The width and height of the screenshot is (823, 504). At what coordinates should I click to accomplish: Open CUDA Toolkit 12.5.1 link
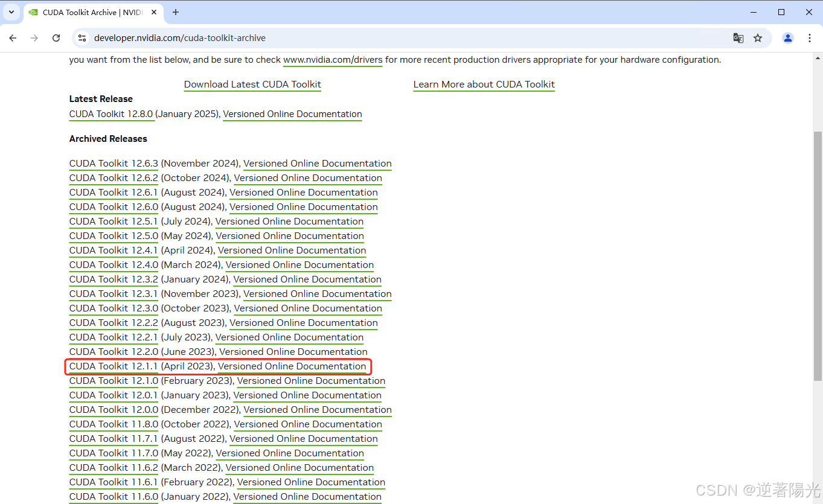pos(114,222)
